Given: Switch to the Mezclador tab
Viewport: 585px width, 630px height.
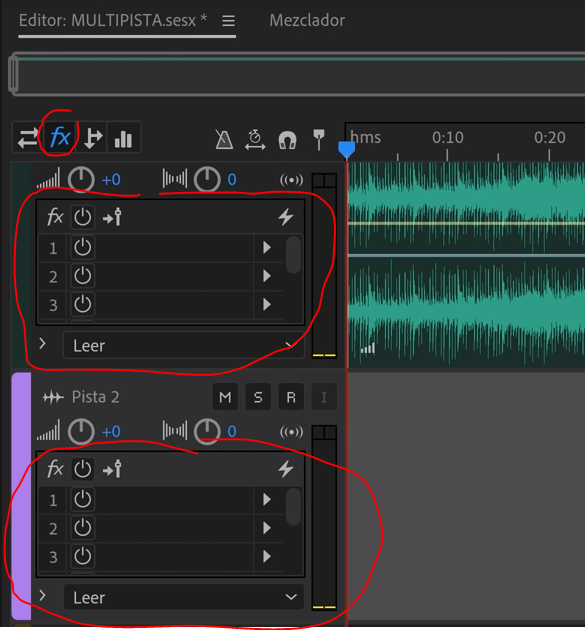Looking at the screenshot, I should click(307, 20).
